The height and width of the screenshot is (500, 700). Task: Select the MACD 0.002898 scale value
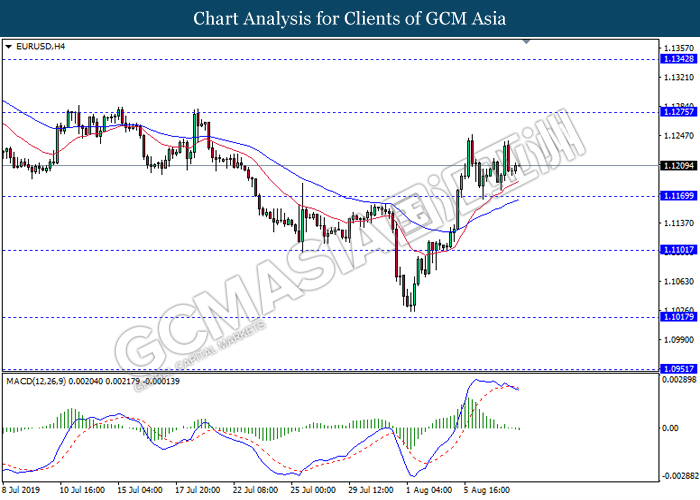pyautogui.click(x=679, y=380)
